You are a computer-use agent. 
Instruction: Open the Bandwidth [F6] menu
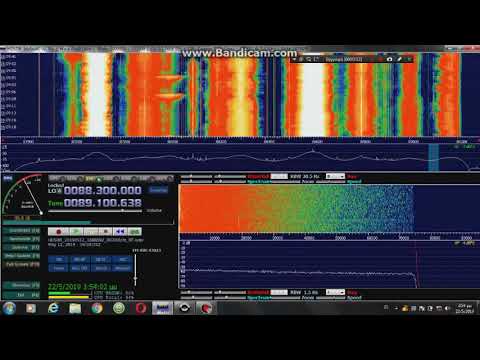click(x=21, y=239)
